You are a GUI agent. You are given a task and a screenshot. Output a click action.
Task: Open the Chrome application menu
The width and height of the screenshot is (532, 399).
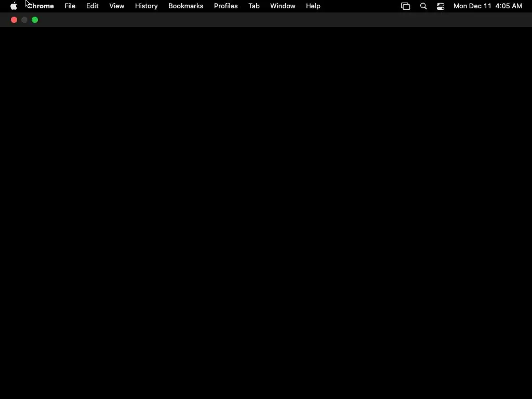(41, 6)
